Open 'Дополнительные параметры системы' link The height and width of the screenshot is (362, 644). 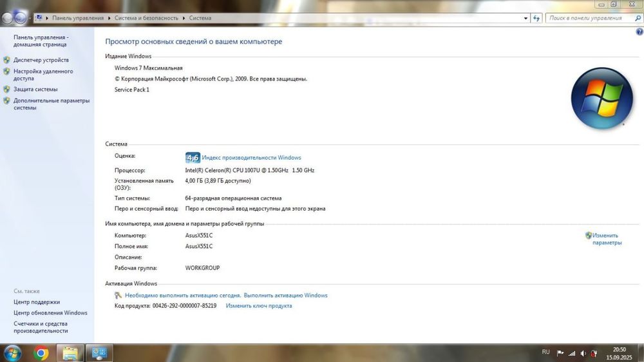point(52,104)
